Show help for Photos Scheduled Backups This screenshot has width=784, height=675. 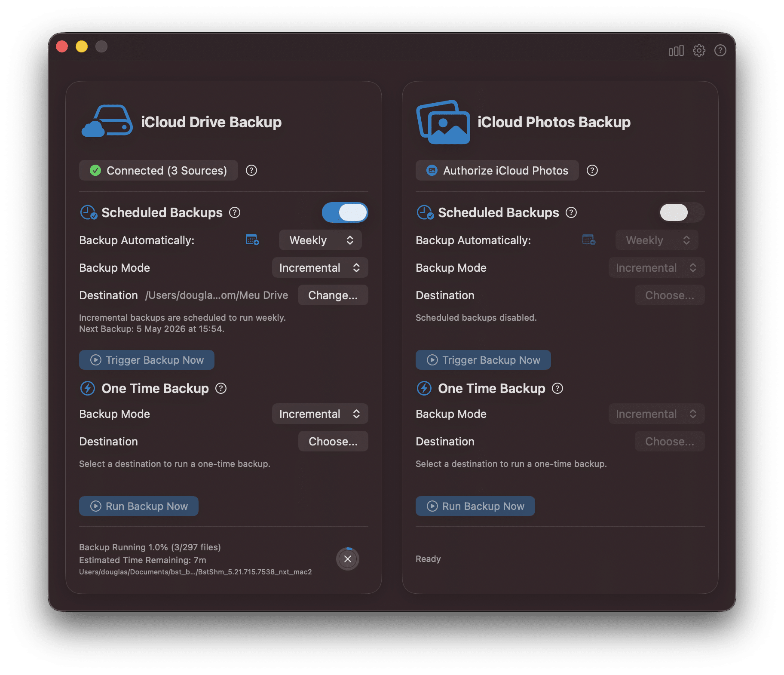(x=571, y=212)
